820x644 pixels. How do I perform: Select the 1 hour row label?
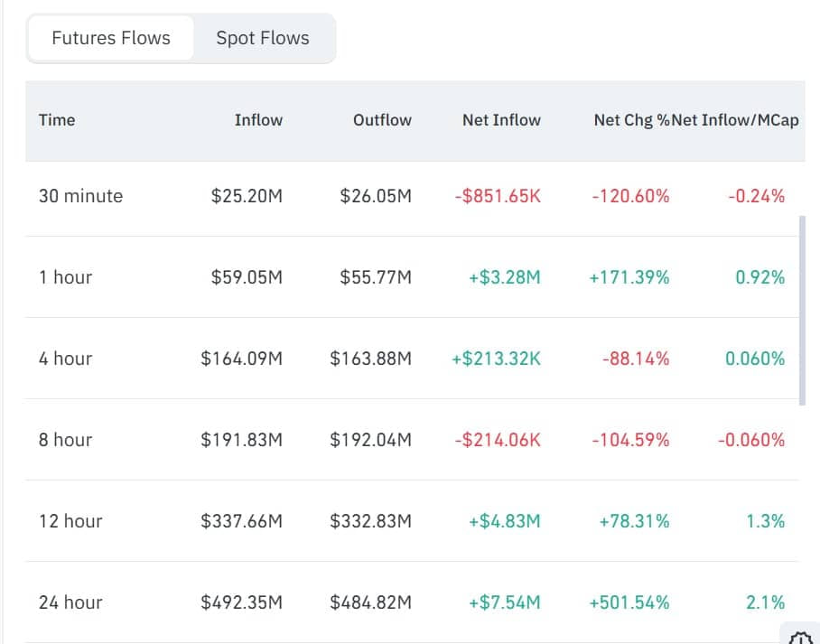click(65, 277)
